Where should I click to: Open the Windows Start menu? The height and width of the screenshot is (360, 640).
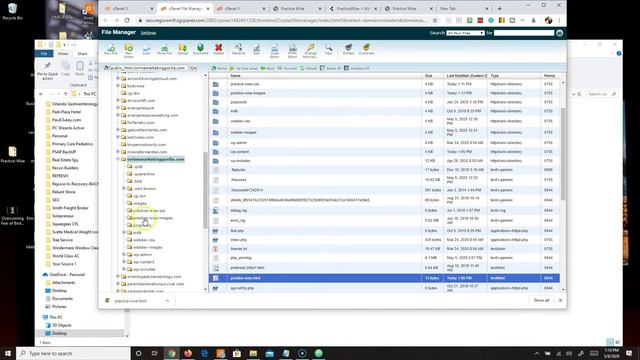[8, 353]
